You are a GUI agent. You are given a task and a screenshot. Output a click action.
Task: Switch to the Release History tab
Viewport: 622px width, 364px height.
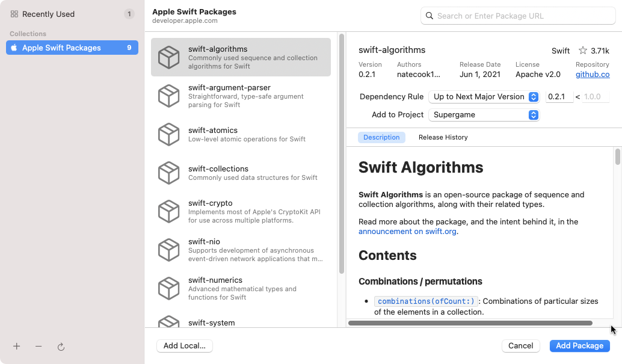(x=443, y=137)
